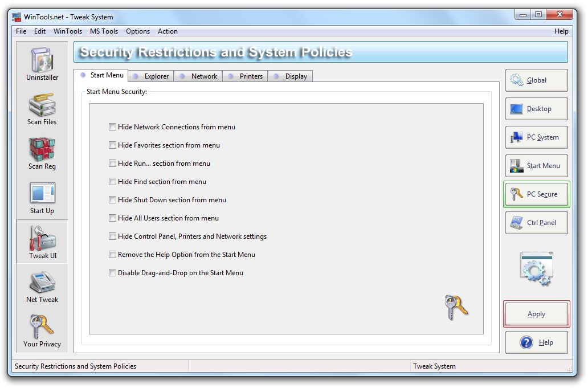The height and width of the screenshot is (388, 588).
Task: Open the File menu
Action: [x=21, y=31]
